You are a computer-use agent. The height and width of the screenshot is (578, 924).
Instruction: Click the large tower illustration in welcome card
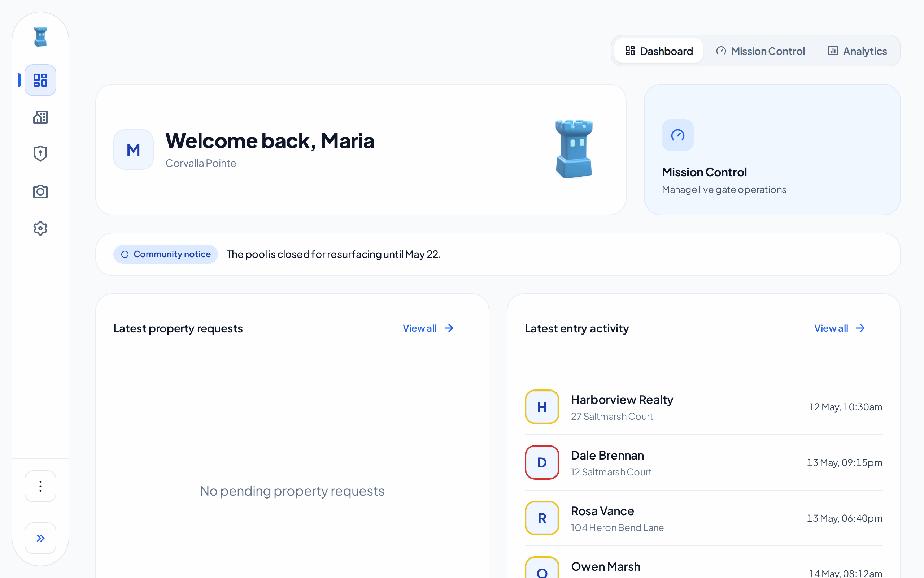574,149
